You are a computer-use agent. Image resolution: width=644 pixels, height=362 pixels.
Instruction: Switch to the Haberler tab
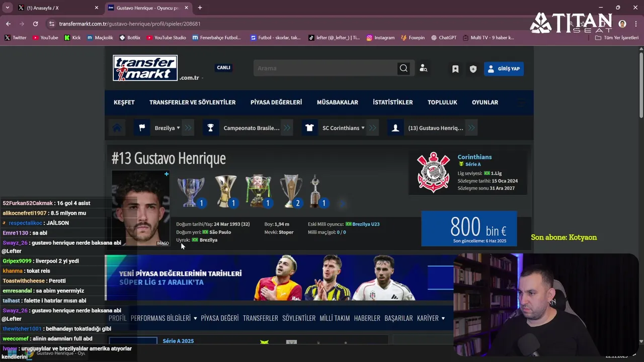click(x=367, y=318)
